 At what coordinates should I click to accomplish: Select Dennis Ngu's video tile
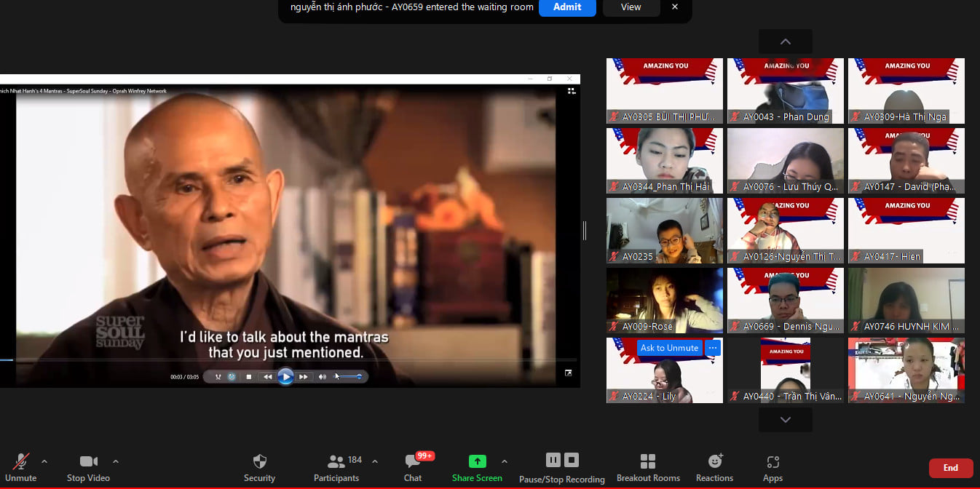point(786,301)
